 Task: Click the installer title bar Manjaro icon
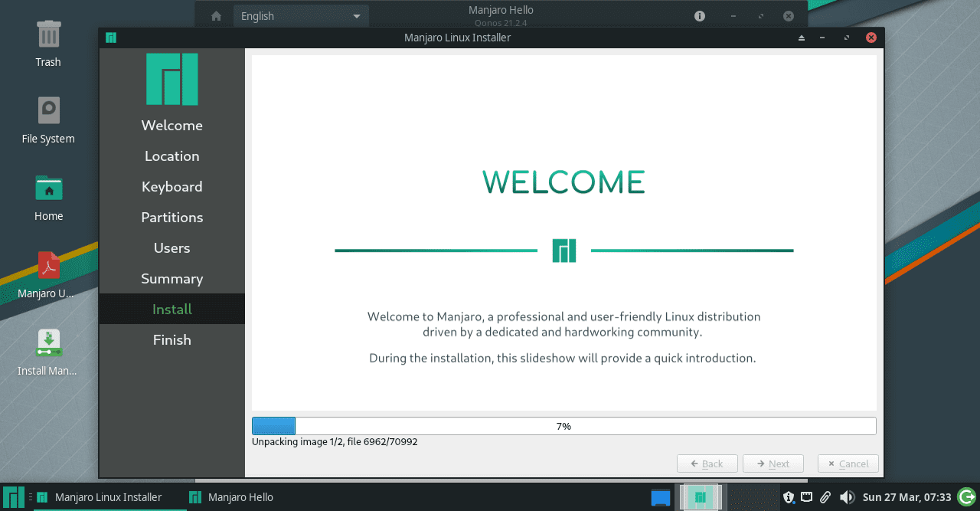(x=111, y=38)
